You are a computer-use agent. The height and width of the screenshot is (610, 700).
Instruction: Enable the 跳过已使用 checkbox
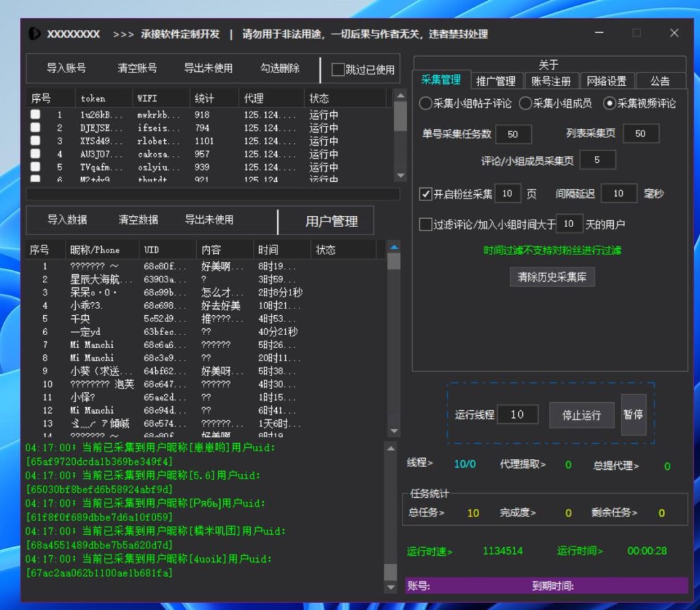(338, 69)
